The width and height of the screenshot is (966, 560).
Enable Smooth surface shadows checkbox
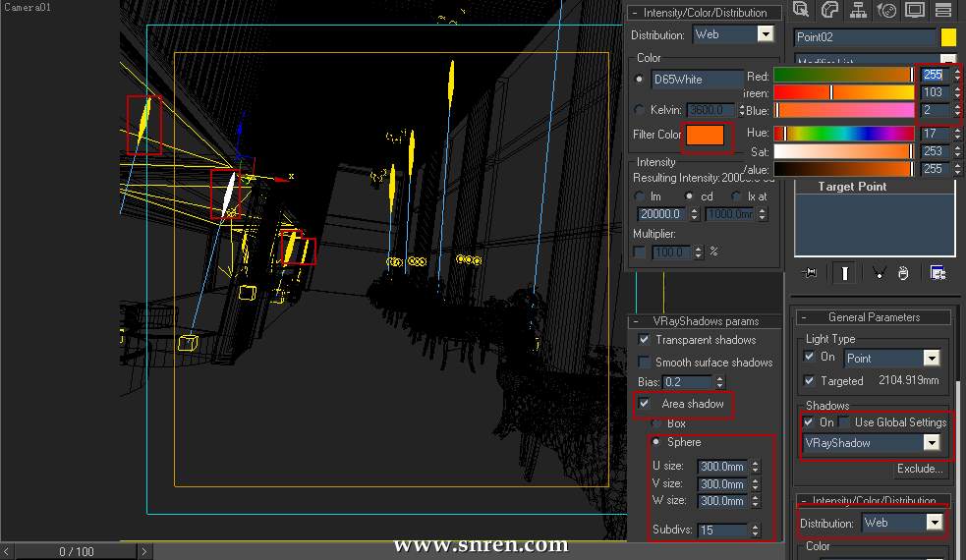tap(645, 363)
